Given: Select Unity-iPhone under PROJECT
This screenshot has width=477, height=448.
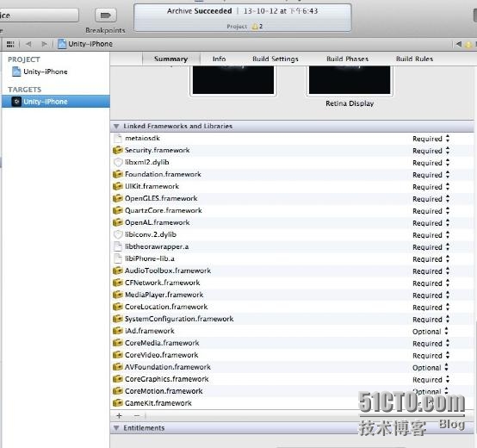Looking at the screenshot, I should [55, 72].
